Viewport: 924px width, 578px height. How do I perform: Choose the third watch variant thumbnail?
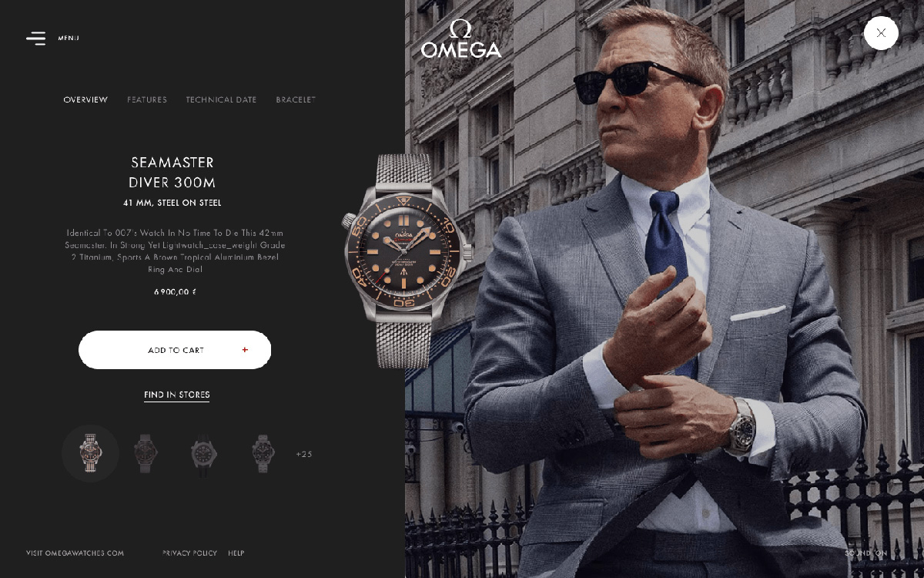pos(204,453)
